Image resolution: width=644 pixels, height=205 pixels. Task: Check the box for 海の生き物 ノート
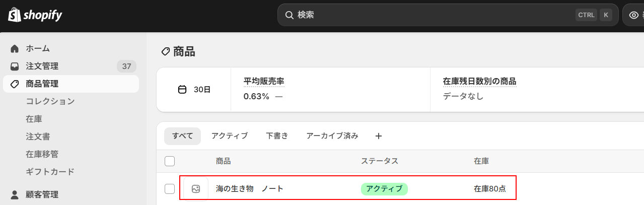click(170, 189)
